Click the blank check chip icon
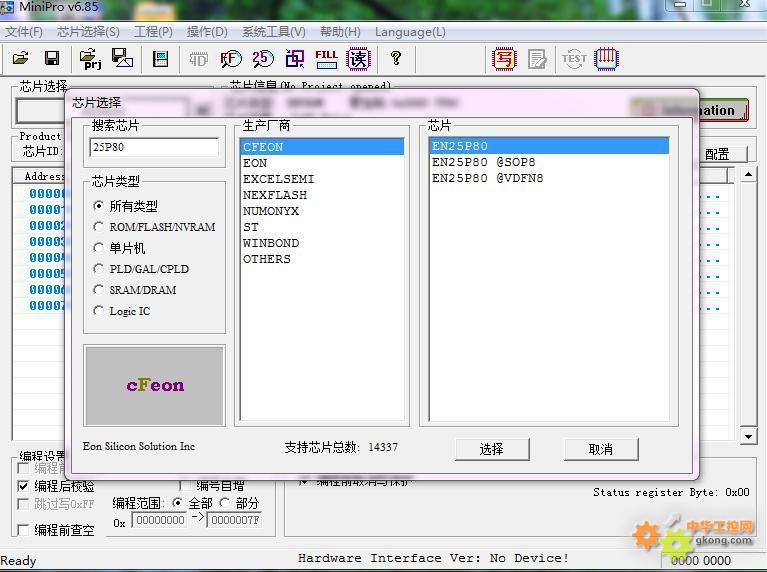This screenshot has height=572, width=767. point(294,59)
